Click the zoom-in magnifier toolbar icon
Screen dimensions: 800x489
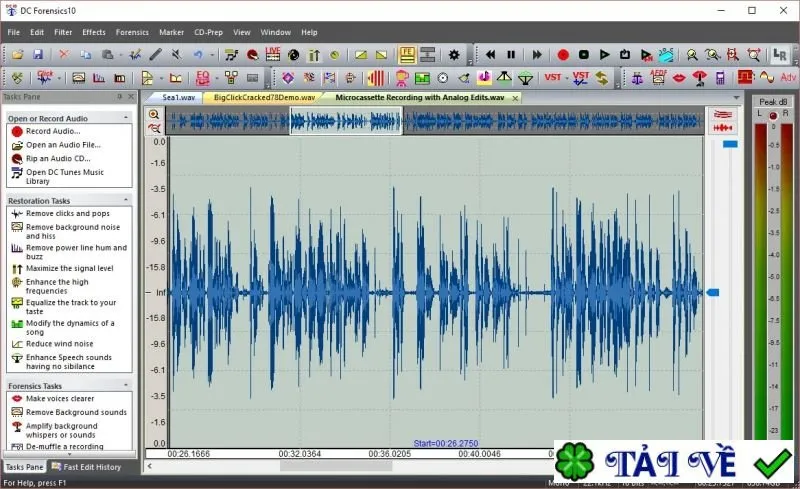[x=692, y=55]
